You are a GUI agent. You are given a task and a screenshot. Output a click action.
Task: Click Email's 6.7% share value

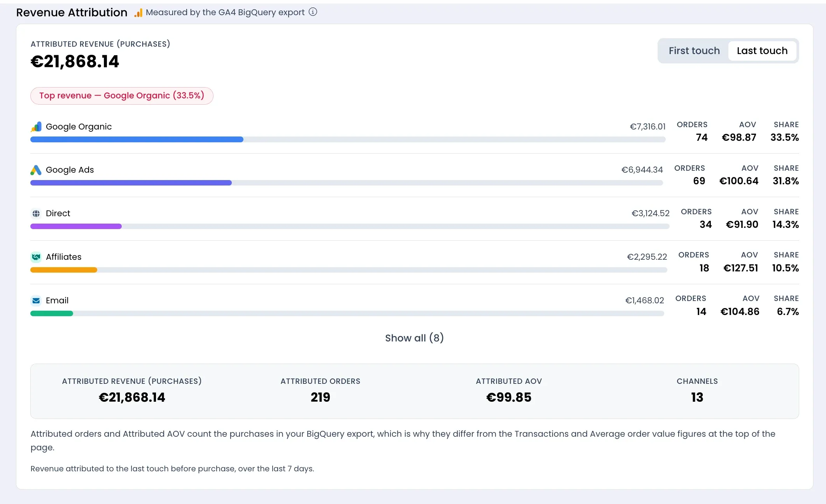click(x=788, y=312)
